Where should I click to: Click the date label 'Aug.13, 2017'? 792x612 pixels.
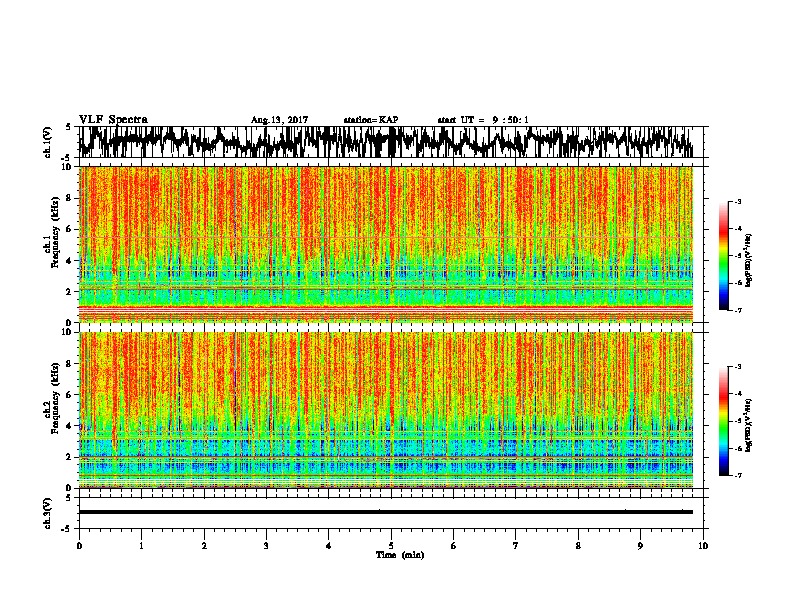point(279,120)
